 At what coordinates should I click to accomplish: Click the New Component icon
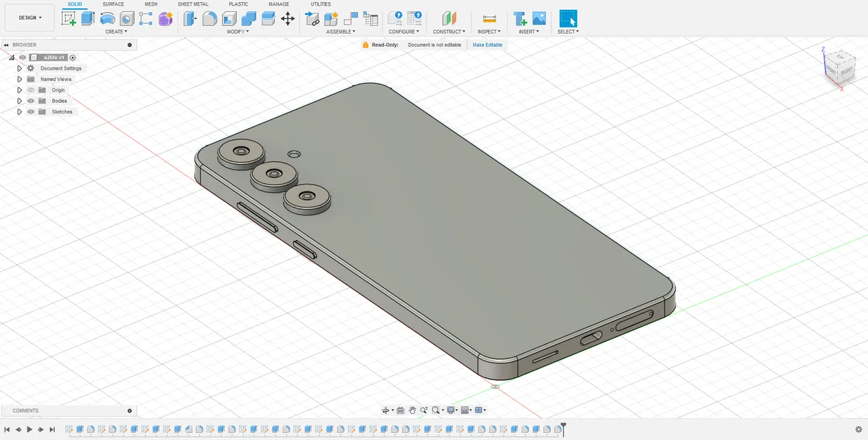click(331, 19)
